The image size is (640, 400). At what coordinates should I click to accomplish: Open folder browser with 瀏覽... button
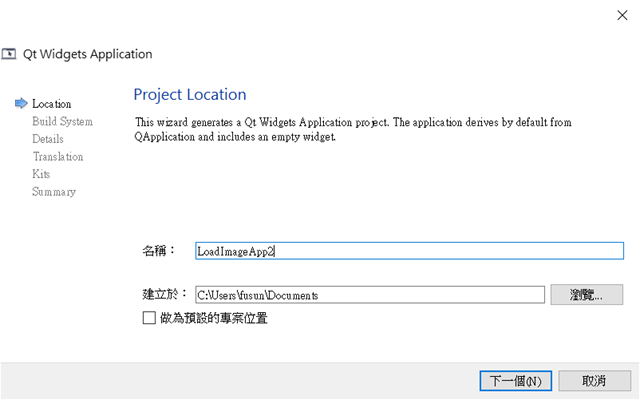pos(587,295)
